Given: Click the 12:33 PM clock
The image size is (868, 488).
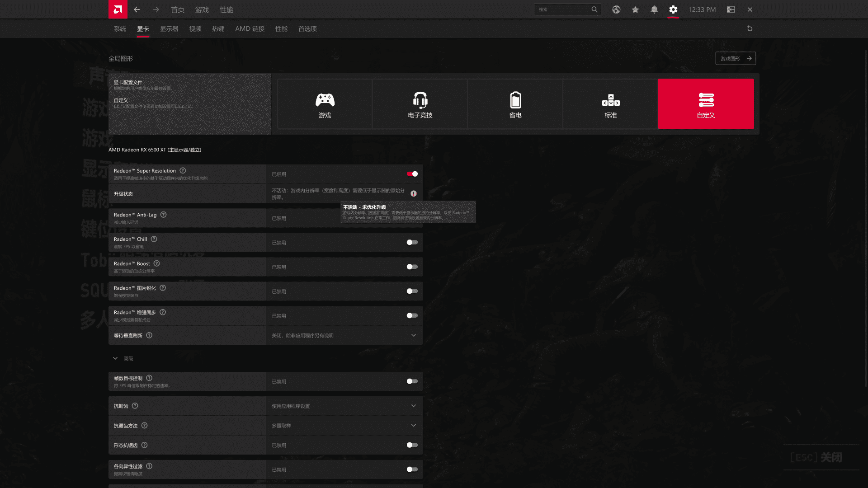Looking at the screenshot, I should coord(702,9).
